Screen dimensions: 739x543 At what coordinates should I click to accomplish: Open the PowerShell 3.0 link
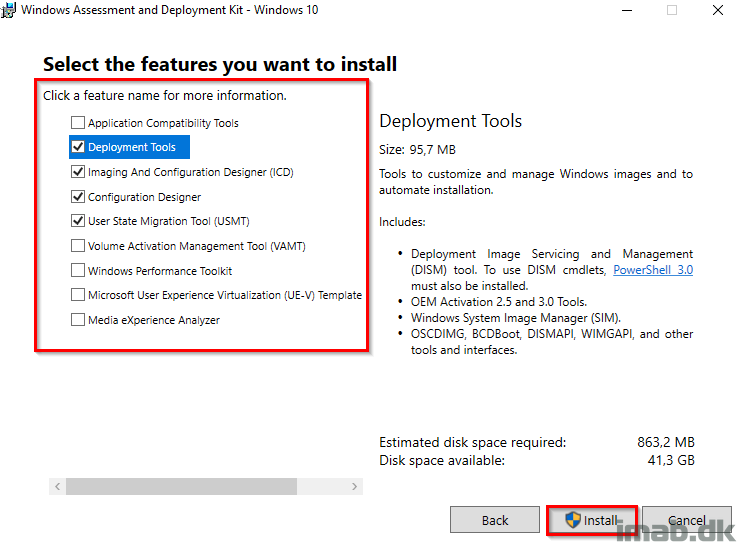click(x=653, y=270)
